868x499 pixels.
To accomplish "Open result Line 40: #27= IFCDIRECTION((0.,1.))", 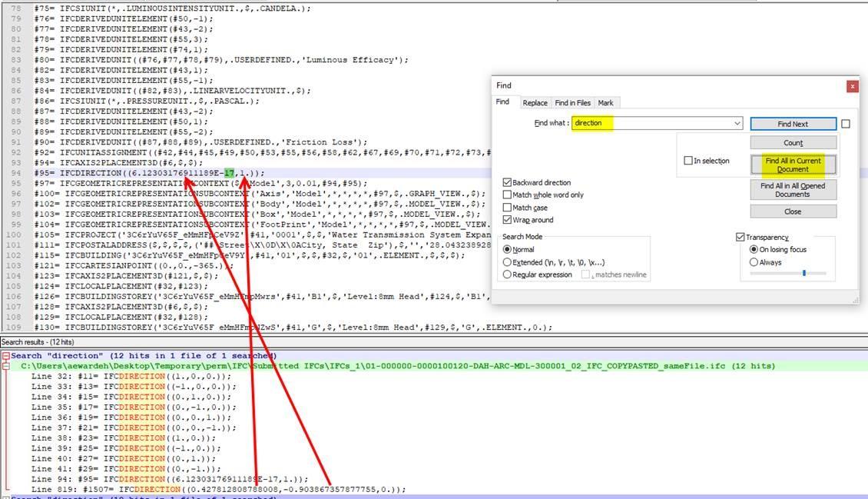I will 124,458.
